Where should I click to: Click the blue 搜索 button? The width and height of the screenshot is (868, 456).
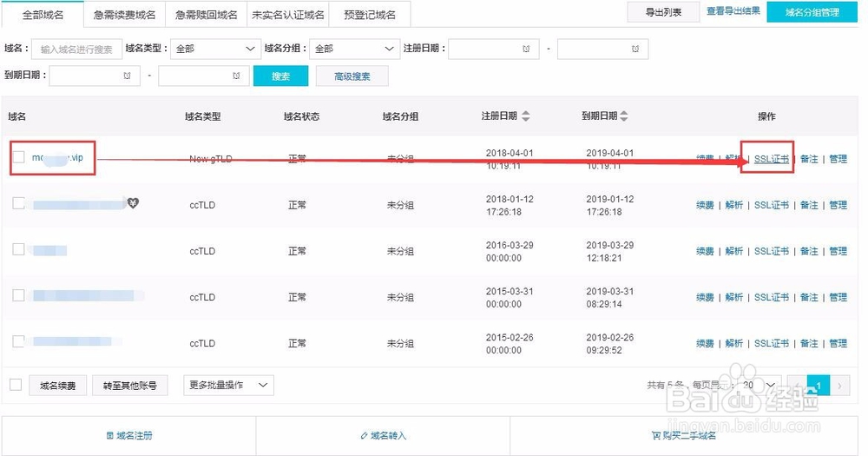280,76
